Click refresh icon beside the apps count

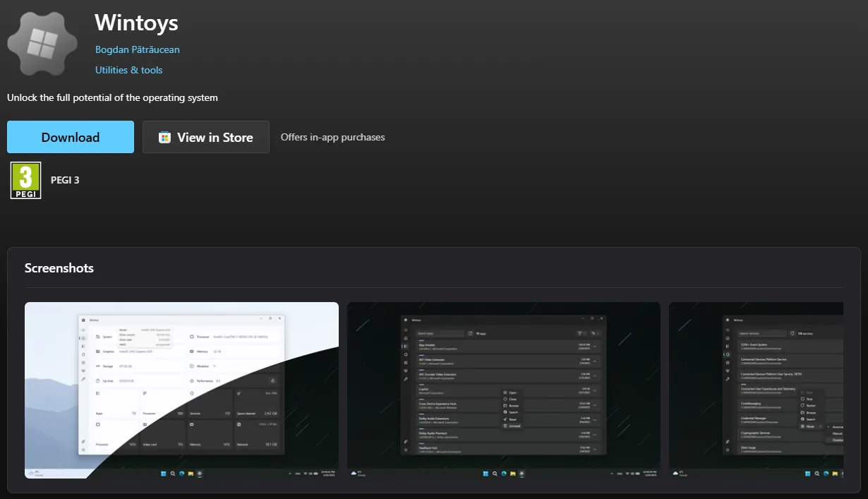(470, 333)
